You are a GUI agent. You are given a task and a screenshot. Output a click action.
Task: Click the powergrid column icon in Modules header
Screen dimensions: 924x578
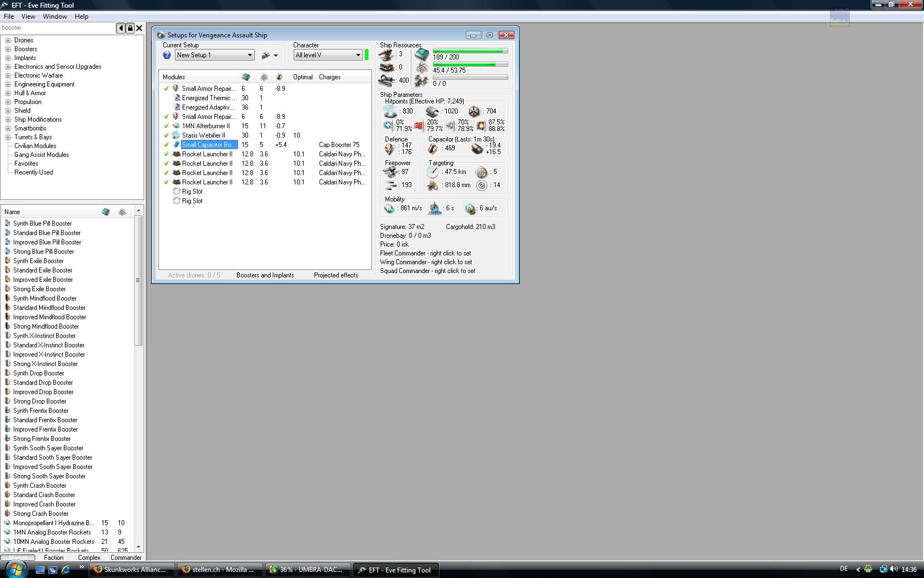tap(264, 77)
